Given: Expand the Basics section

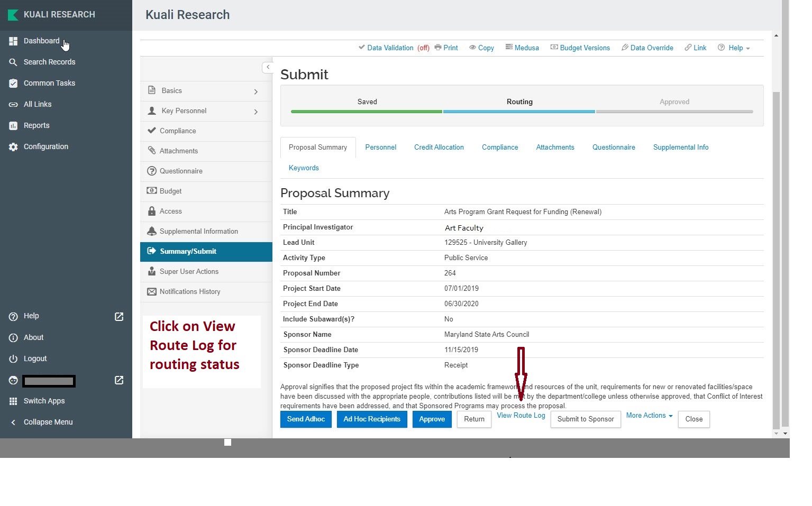Looking at the screenshot, I should tap(256, 91).
